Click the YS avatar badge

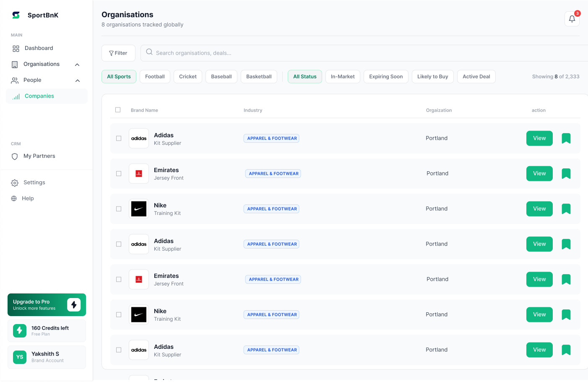(x=20, y=357)
